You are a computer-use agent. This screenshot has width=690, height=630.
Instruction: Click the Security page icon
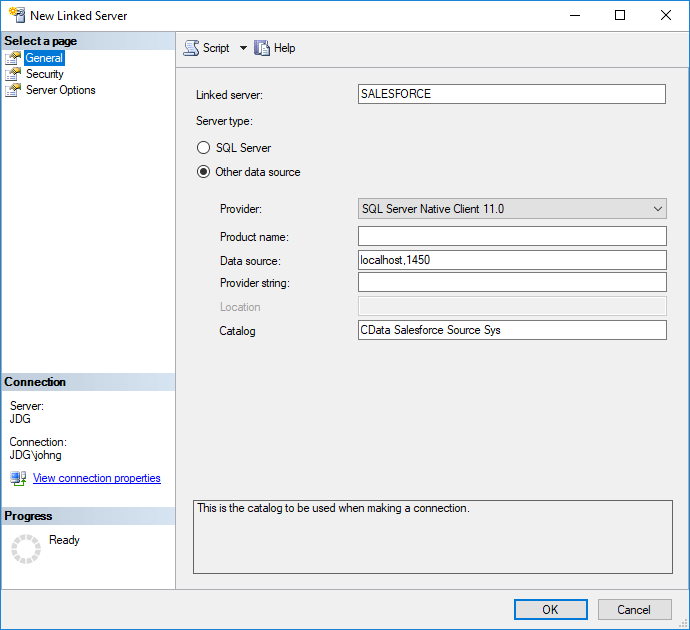[13, 74]
